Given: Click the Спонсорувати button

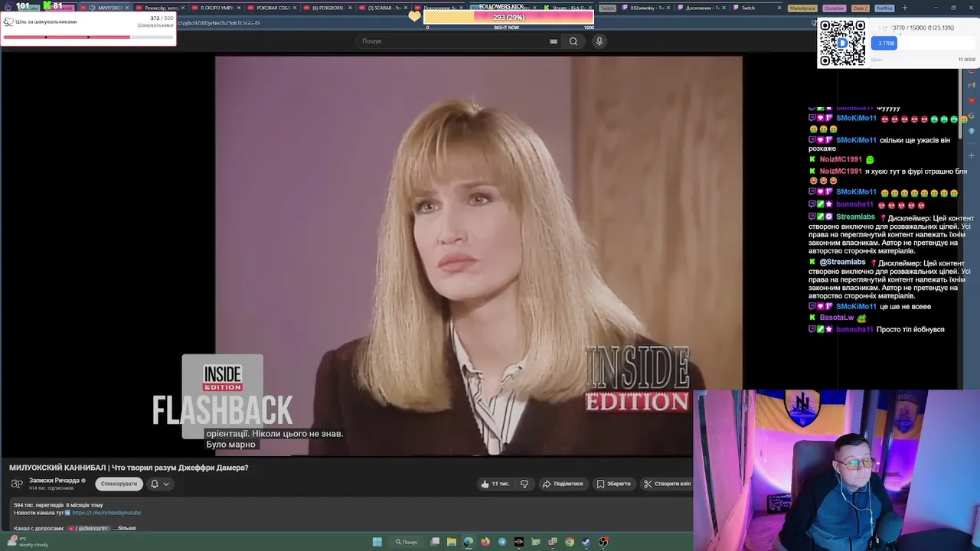Looking at the screenshot, I should [x=119, y=484].
